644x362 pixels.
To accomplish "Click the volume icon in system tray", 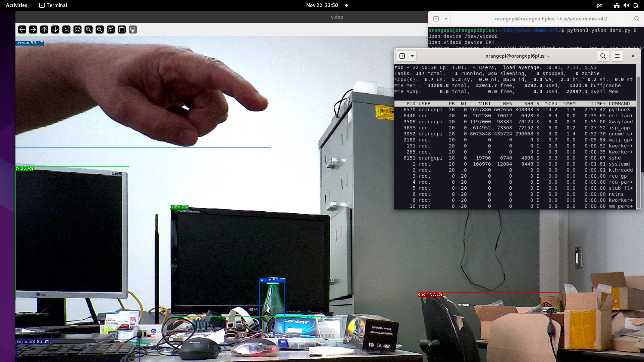I will click(x=626, y=5).
